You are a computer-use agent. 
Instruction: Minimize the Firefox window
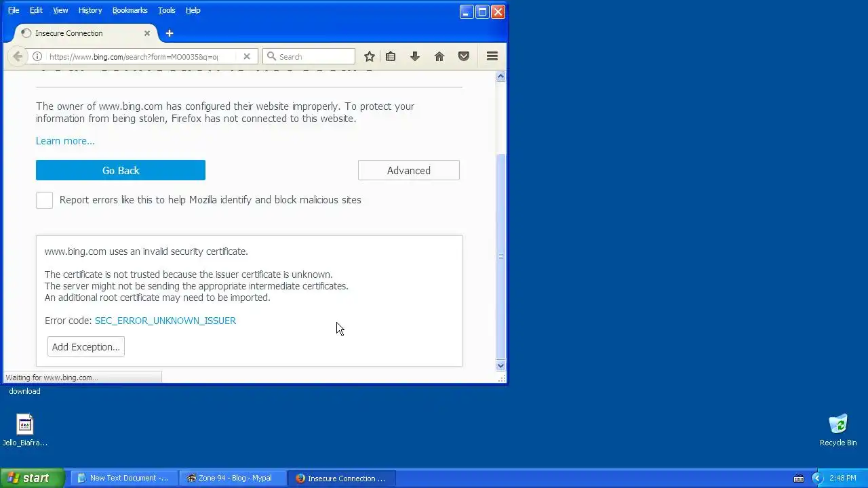tap(467, 12)
